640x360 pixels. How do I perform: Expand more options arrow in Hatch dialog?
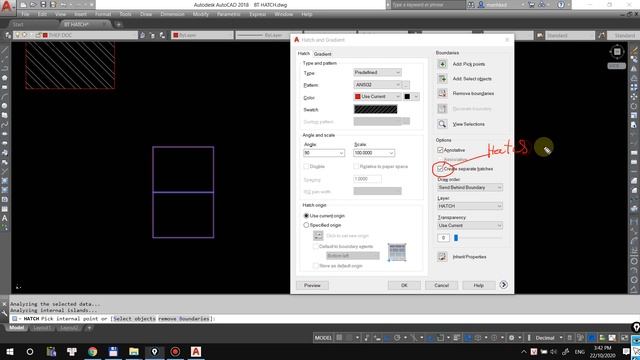(503, 285)
